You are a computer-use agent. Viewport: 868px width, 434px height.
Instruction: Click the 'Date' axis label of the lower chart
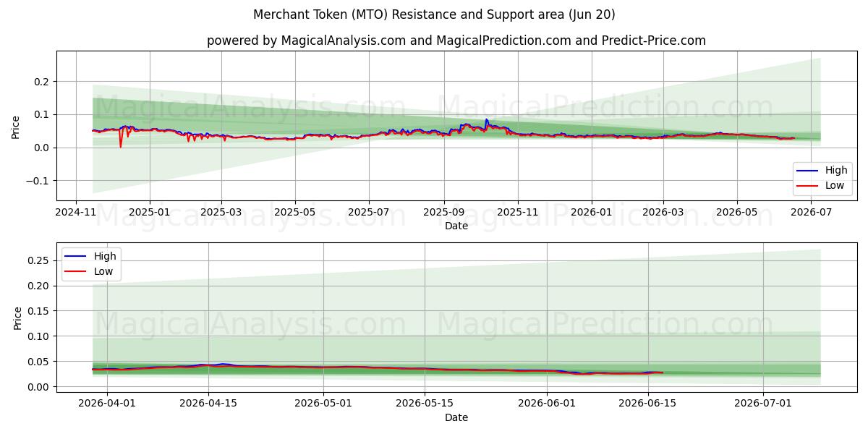click(x=456, y=417)
